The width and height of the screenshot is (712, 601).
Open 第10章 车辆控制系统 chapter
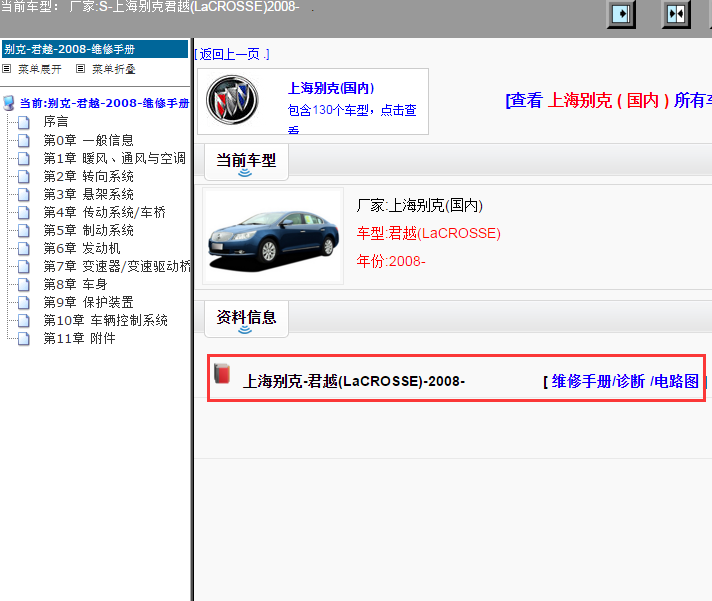(x=105, y=320)
